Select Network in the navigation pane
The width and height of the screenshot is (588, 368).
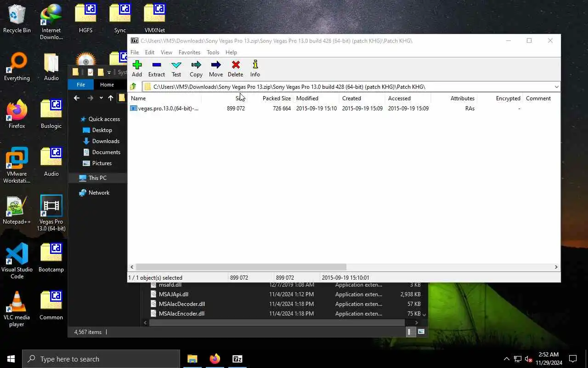pos(95,193)
